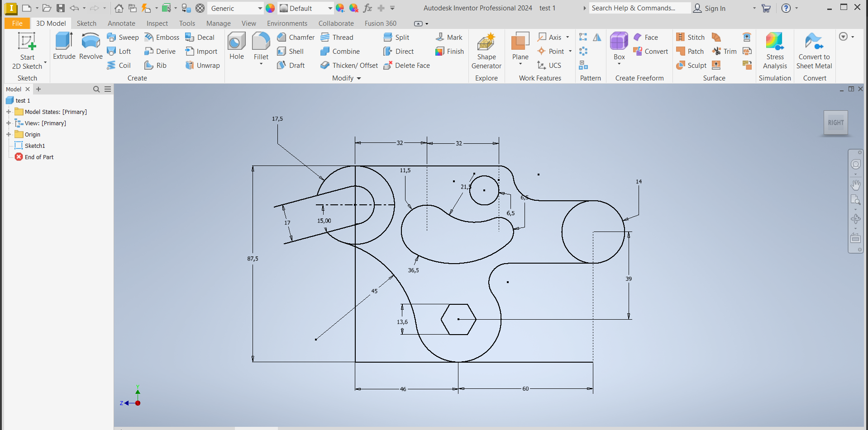
Task: Click the Search Help & Commands field
Action: pyautogui.click(x=639, y=8)
